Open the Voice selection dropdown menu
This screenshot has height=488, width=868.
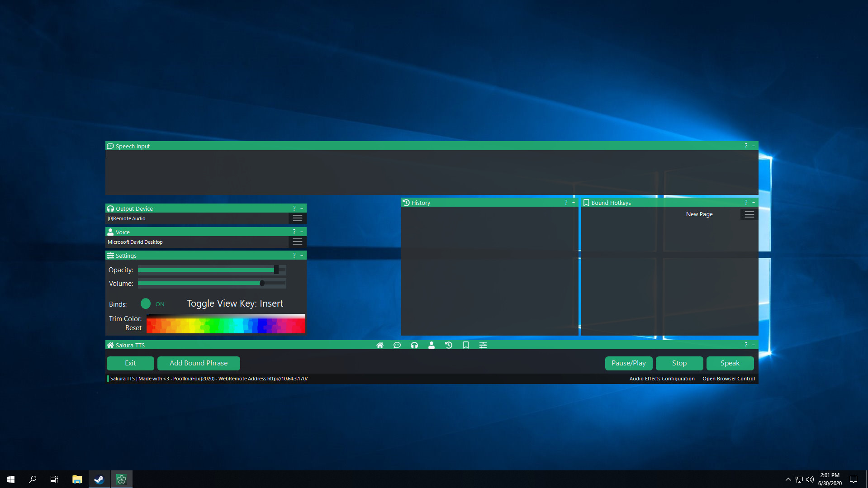297,242
